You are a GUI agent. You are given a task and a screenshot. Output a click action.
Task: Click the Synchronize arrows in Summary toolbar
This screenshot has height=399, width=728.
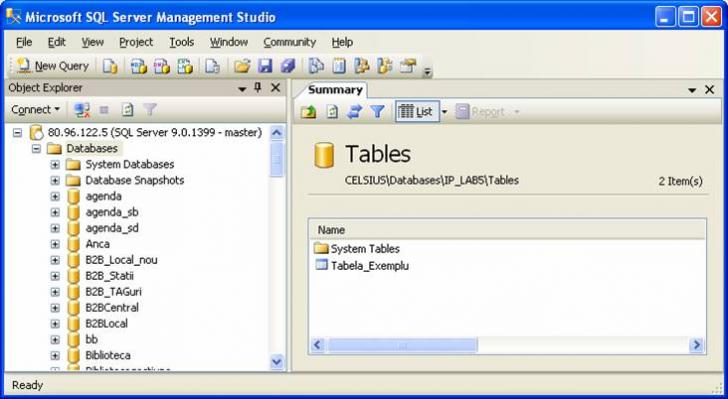point(354,111)
